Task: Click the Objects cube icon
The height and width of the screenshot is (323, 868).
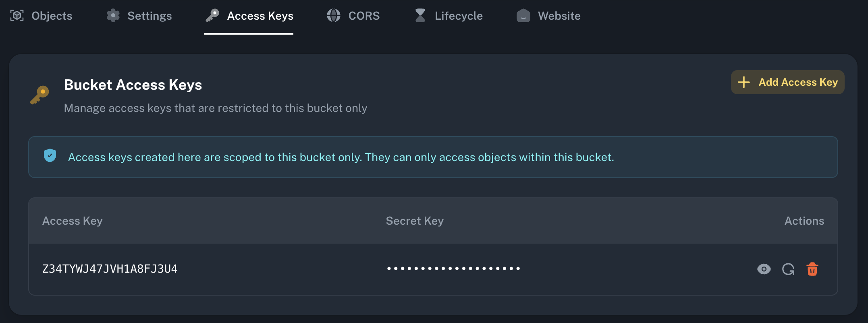Action: coord(17,16)
